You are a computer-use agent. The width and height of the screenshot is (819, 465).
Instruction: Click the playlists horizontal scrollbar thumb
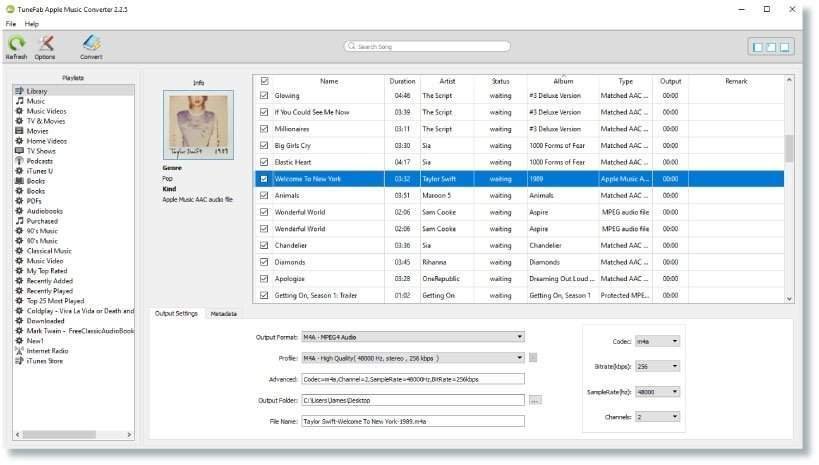pos(59,434)
